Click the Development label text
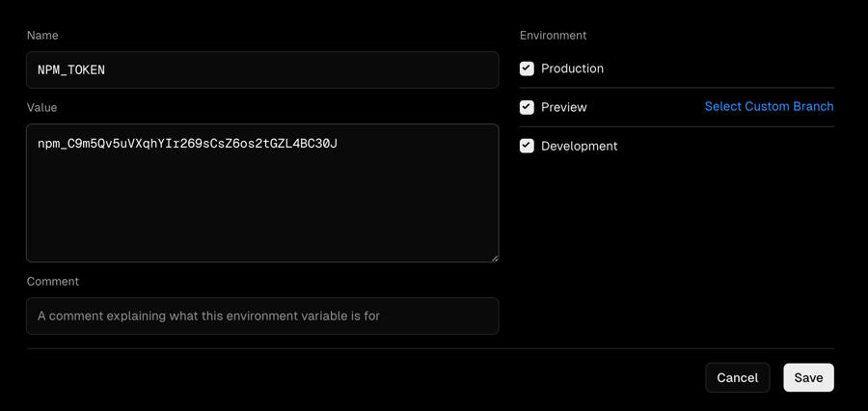 point(579,146)
